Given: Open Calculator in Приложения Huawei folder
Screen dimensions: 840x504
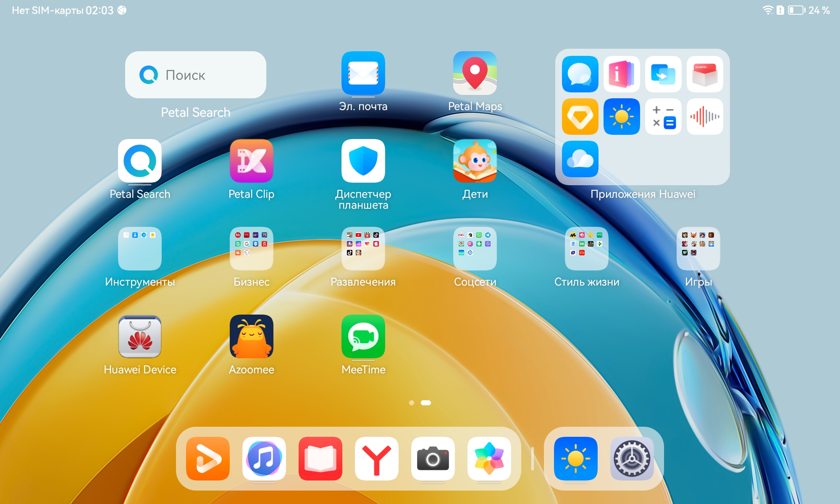Looking at the screenshot, I should 663,117.
